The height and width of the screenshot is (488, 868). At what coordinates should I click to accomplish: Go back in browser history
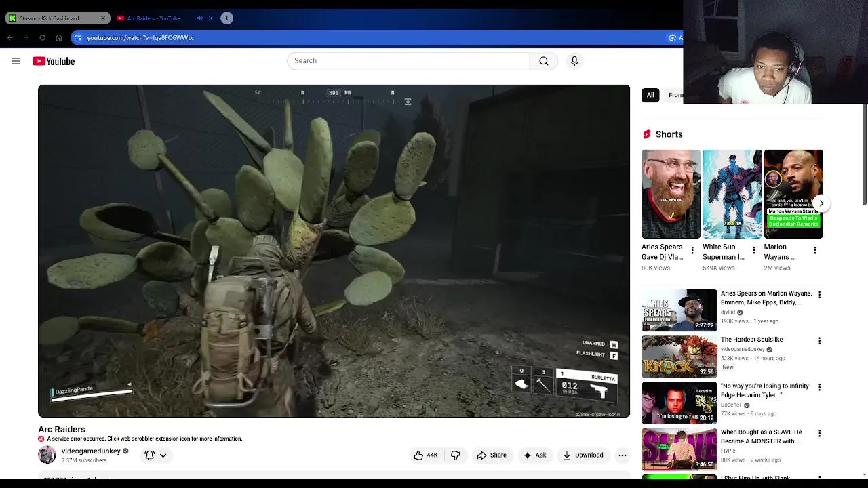(10, 37)
